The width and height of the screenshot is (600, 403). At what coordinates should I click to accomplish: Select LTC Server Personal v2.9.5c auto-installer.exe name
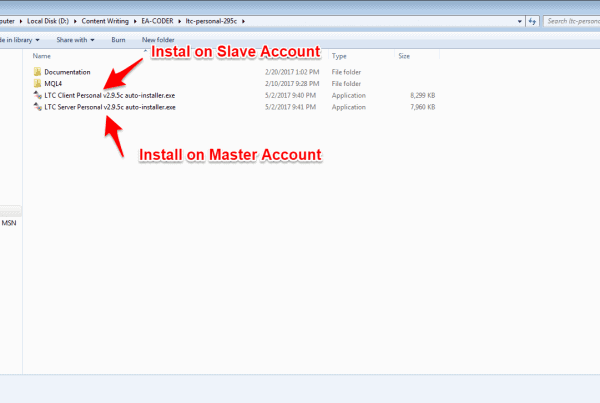click(x=110, y=107)
